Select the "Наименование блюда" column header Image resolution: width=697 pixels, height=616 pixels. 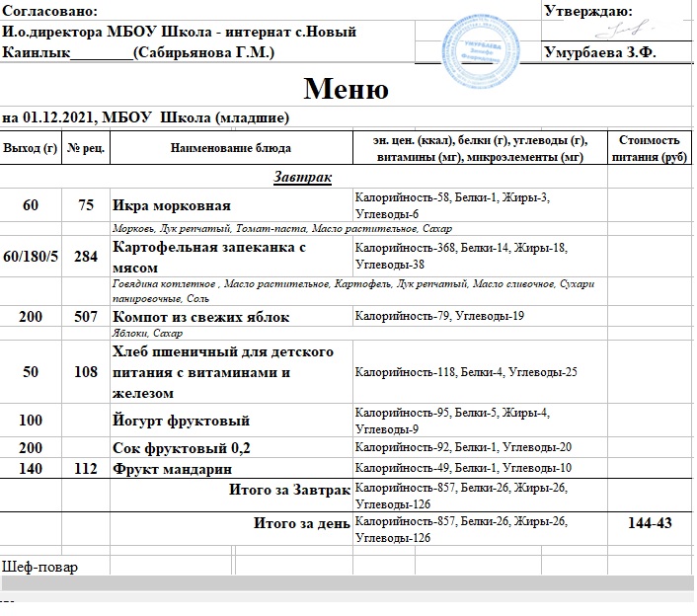click(230, 148)
